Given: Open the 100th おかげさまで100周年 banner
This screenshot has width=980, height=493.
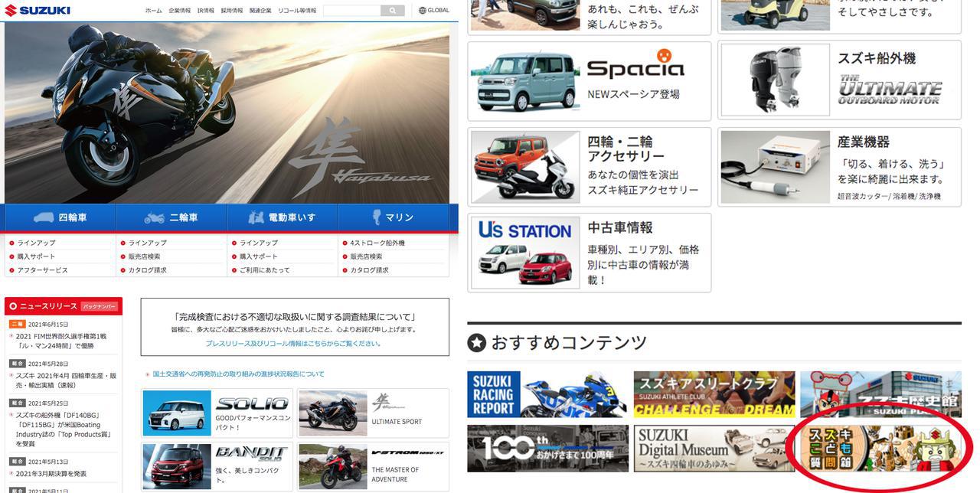Looking at the screenshot, I should tap(547, 449).
